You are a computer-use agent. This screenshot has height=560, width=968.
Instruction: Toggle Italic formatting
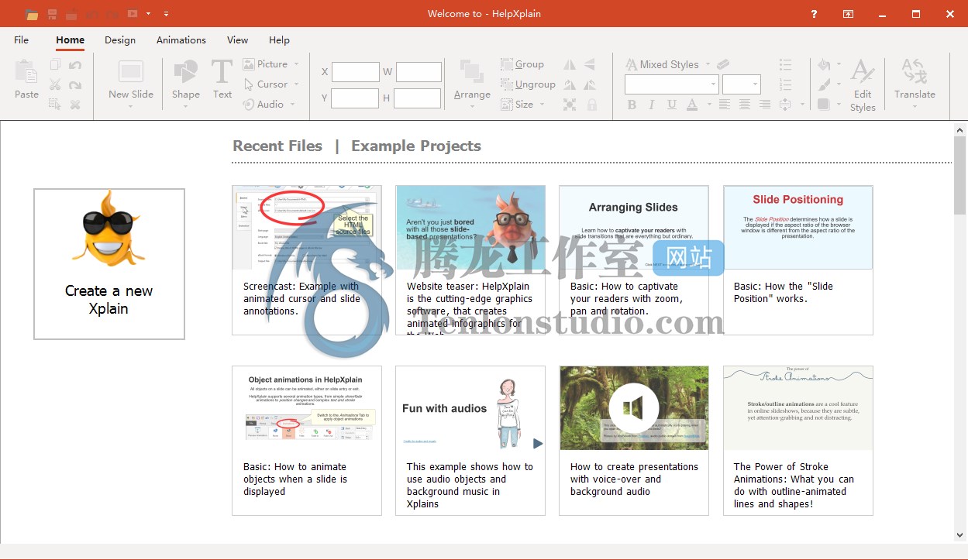(x=651, y=105)
